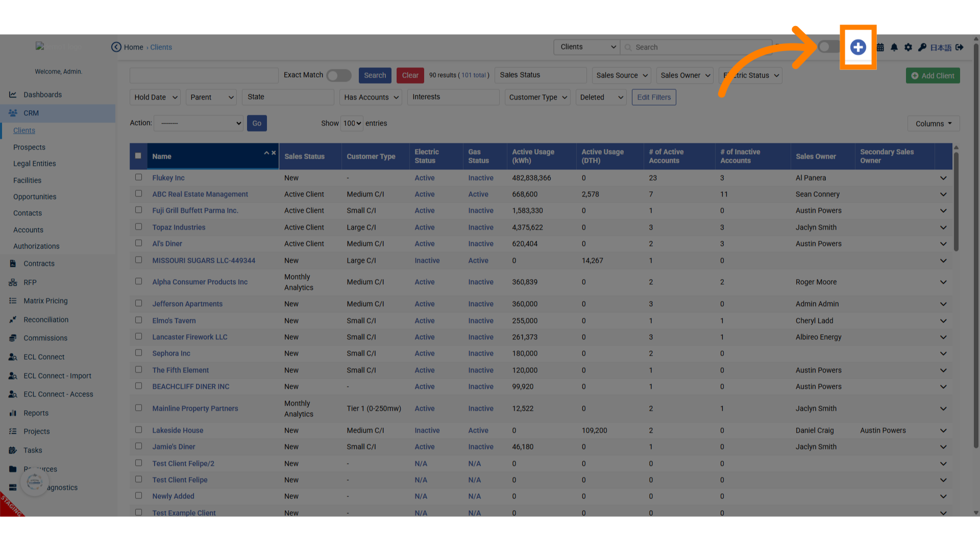
Task: Open the Fuji Grill Buffett Parma Inc. link
Action: point(195,210)
